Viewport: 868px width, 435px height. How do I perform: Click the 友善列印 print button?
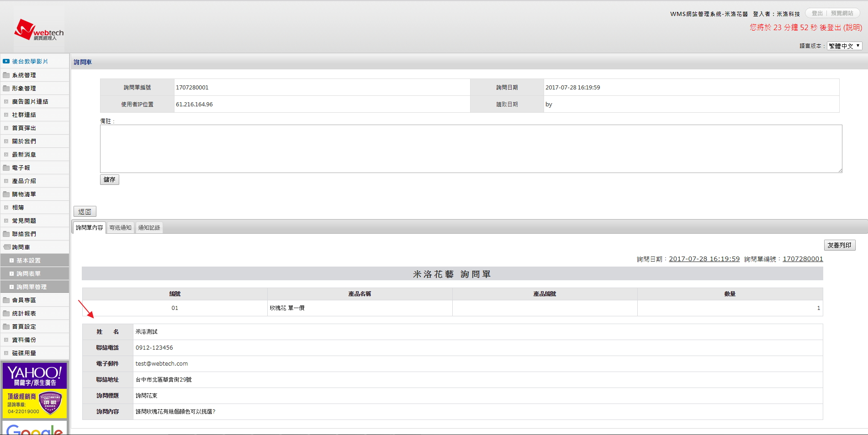pos(839,246)
